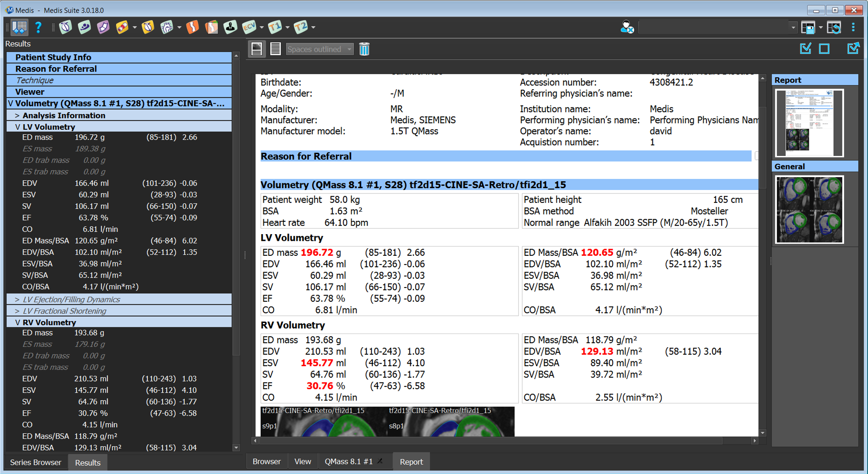The width and height of the screenshot is (868, 474).
Task: Click the reset layout icon
Action: pyautogui.click(x=834, y=27)
